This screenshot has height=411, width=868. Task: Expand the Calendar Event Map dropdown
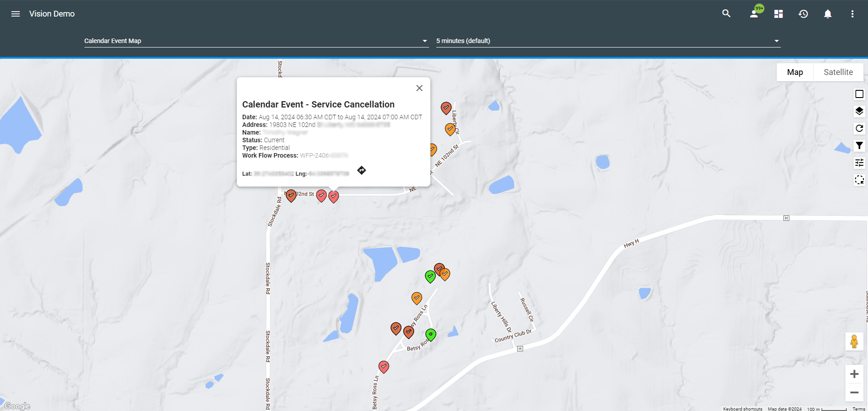click(256, 41)
